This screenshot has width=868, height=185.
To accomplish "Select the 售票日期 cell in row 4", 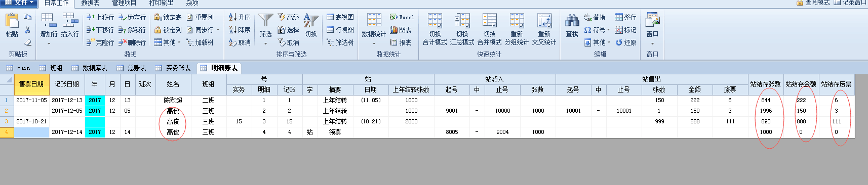I will 31,132.
